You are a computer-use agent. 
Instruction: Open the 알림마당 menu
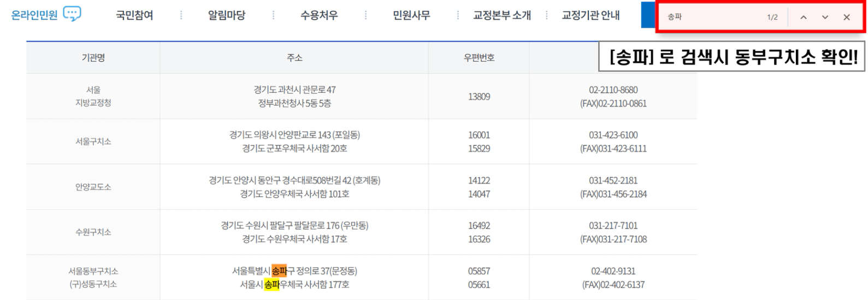[227, 15]
